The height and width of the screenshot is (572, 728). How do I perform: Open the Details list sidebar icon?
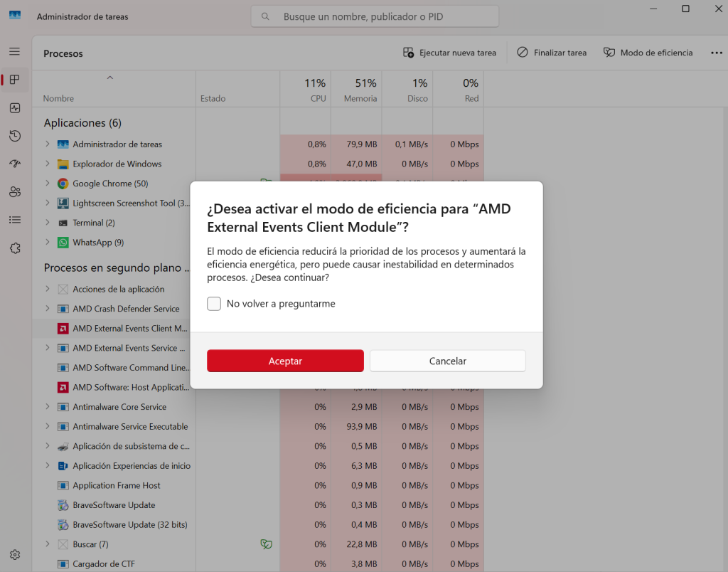point(15,220)
